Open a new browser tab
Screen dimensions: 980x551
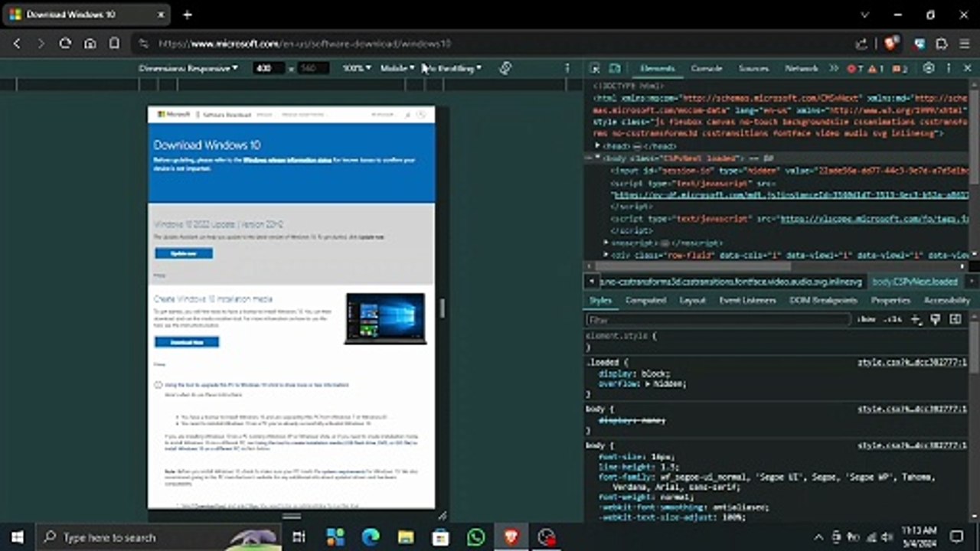(188, 15)
